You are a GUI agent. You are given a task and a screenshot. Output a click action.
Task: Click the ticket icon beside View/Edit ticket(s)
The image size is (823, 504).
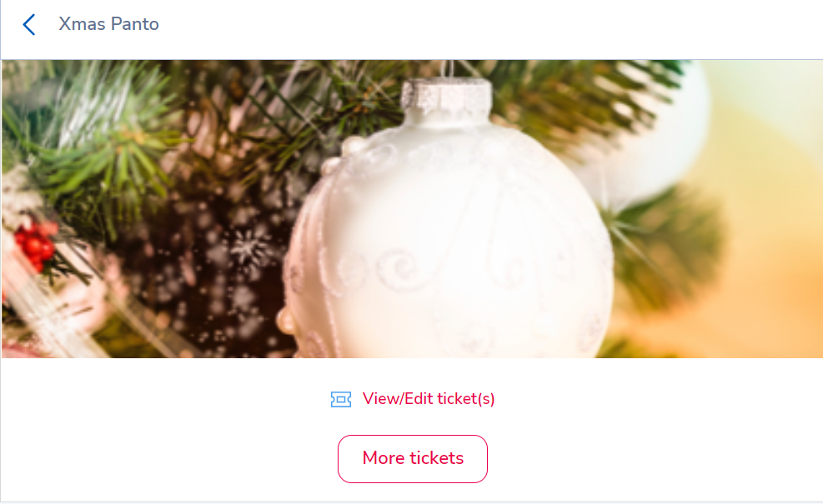click(341, 400)
